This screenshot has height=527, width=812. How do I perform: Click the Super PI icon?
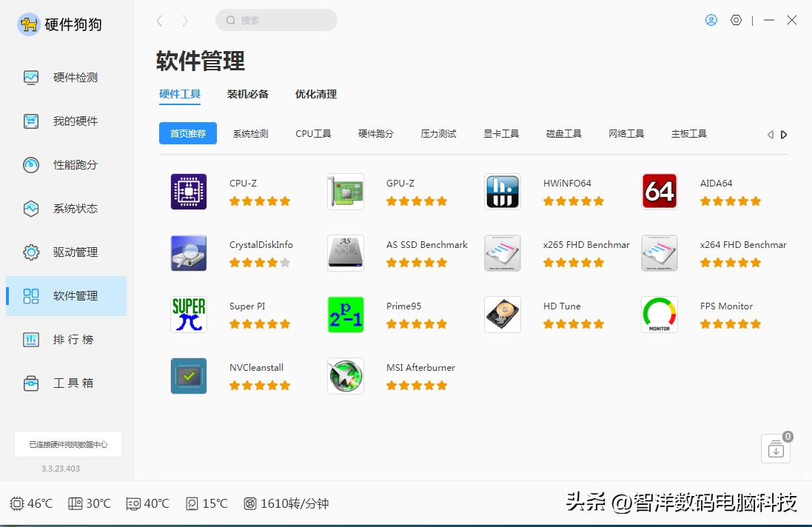click(x=189, y=314)
